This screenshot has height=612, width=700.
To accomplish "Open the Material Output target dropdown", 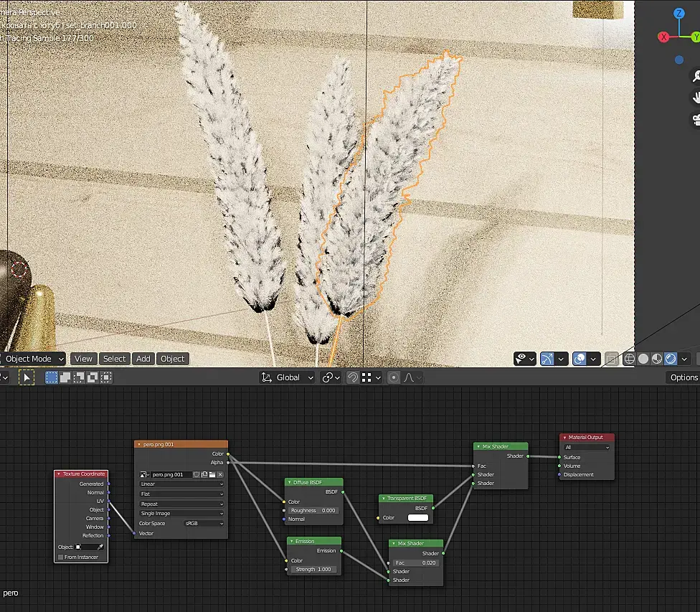I will 587,447.
